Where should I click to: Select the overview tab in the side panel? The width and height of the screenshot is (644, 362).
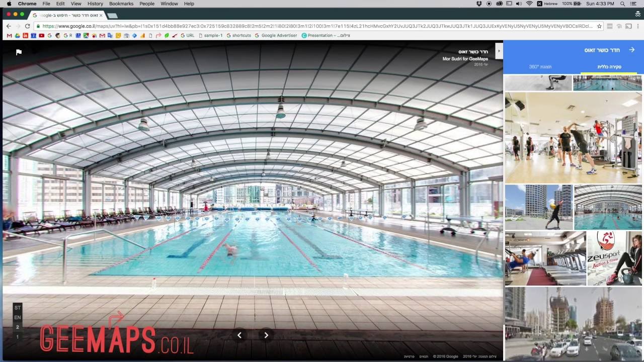pyautogui.click(x=609, y=66)
